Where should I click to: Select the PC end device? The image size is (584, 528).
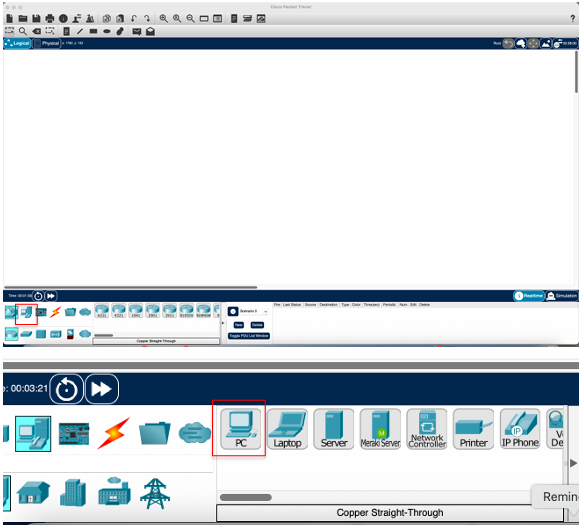tap(241, 429)
